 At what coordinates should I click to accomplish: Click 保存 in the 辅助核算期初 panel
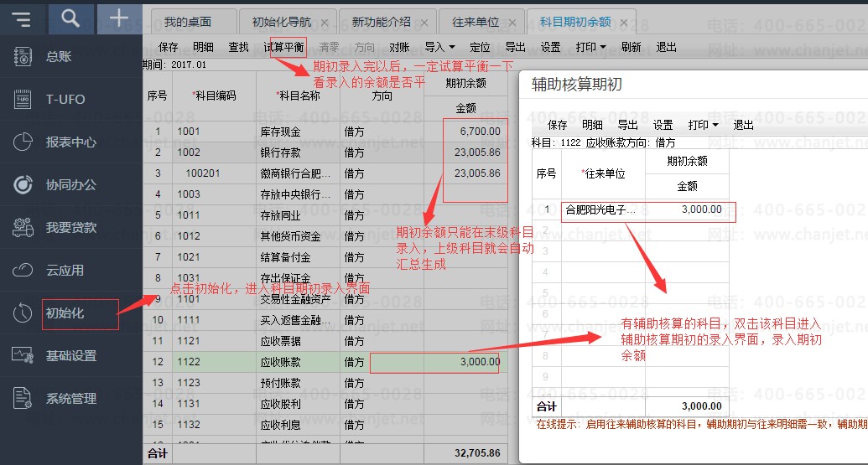[x=558, y=125]
